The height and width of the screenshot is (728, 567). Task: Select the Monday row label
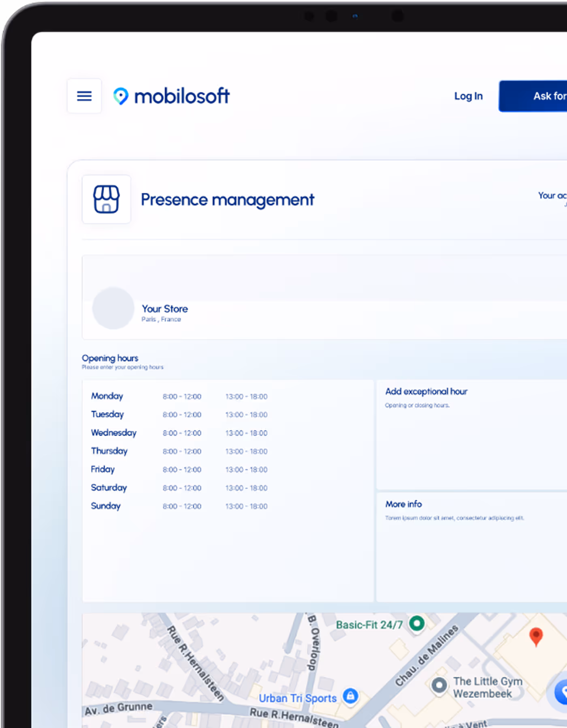[107, 396]
